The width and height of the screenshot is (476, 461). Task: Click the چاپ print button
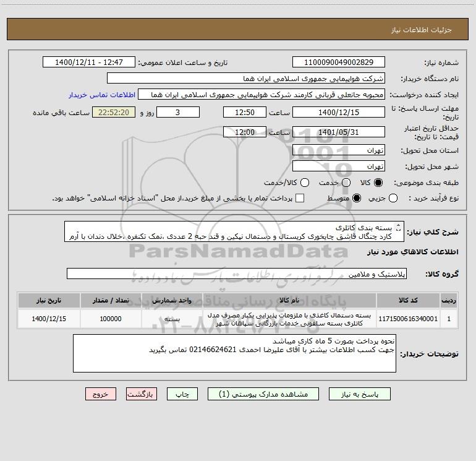pyautogui.click(x=182, y=394)
